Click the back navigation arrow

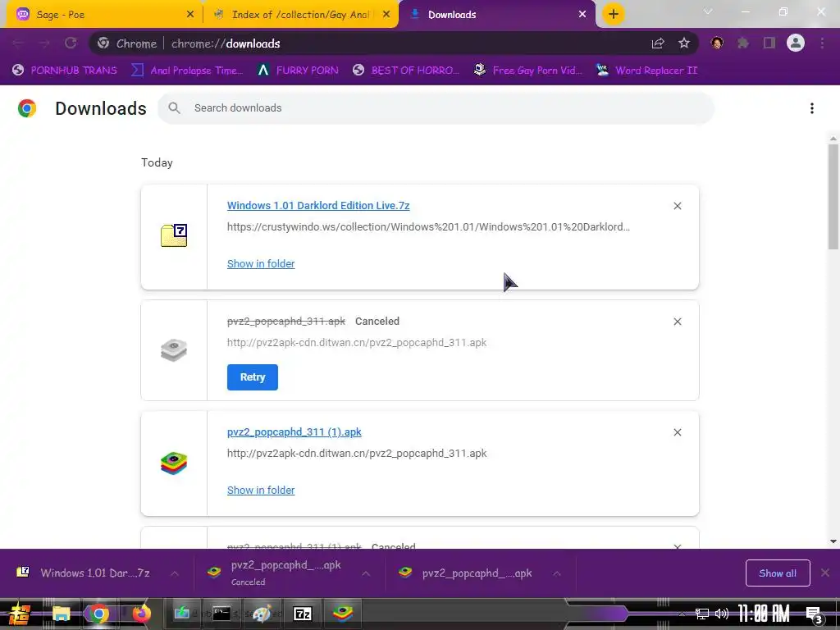18,43
